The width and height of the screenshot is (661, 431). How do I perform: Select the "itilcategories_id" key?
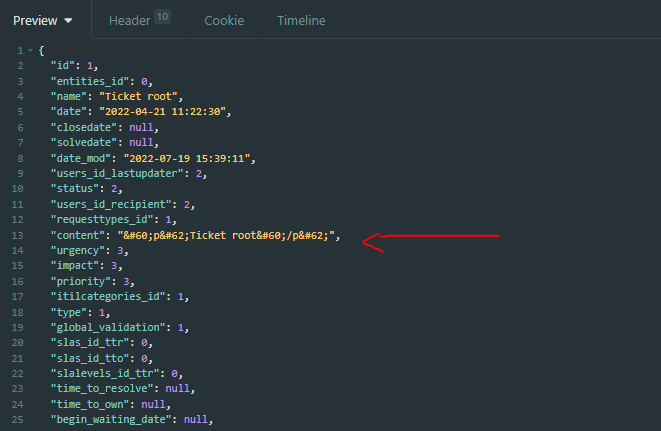108,296
